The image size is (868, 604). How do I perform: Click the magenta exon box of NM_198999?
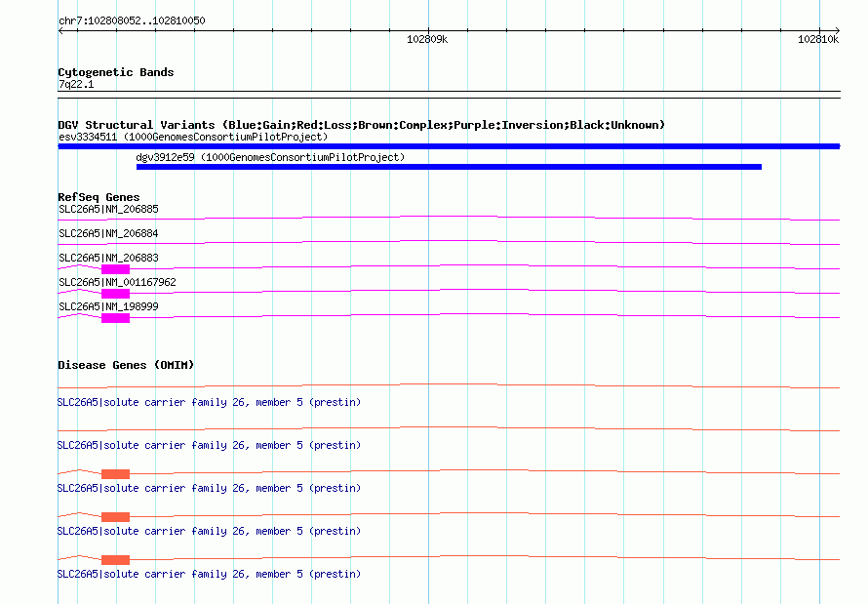click(x=116, y=318)
